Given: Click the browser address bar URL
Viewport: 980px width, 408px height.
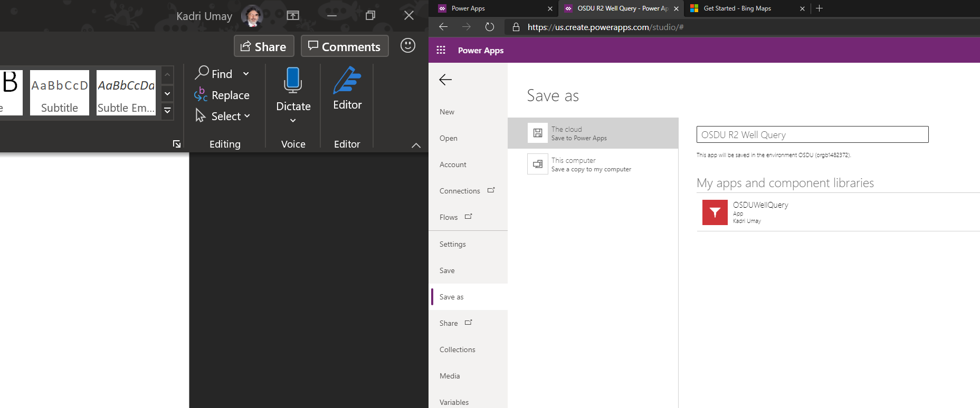Looking at the screenshot, I should tap(605, 27).
